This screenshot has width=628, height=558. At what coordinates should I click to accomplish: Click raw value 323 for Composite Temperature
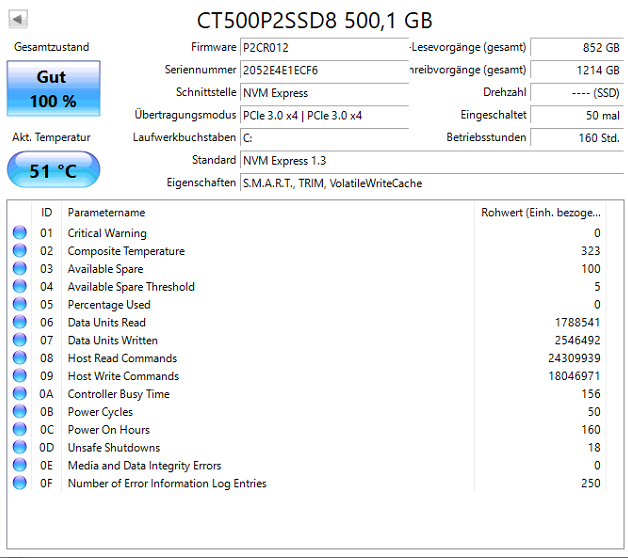click(x=591, y=251)
